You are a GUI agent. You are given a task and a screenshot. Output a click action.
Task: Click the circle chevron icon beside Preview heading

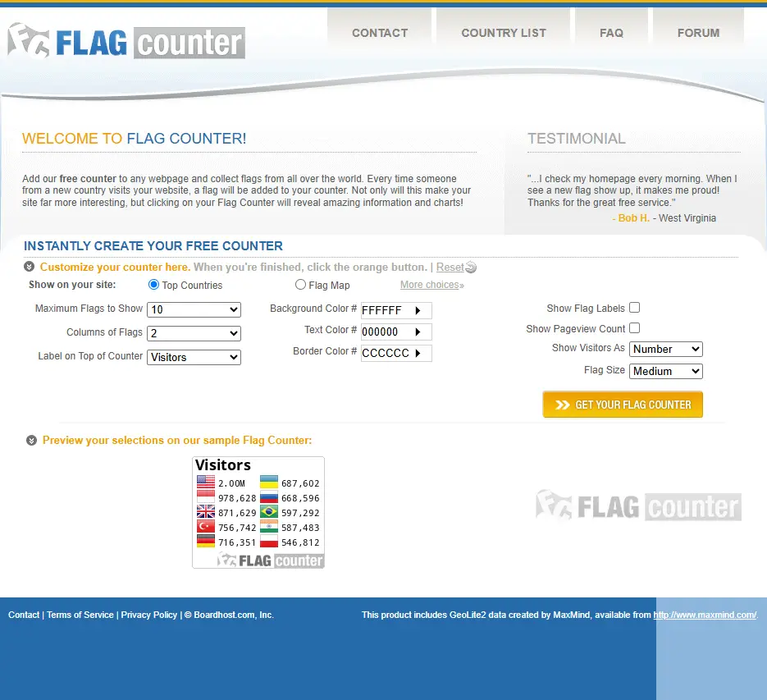(x=31, y=441)
